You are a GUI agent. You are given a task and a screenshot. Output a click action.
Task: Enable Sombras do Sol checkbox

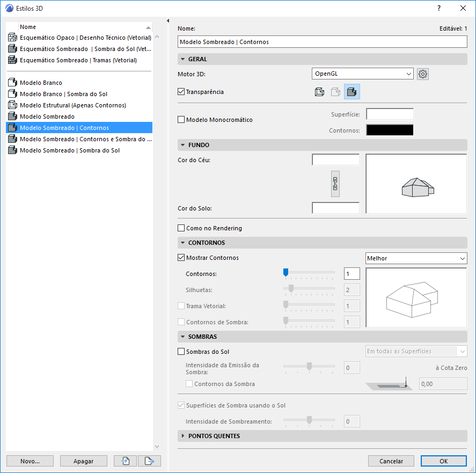(x=181, y=352)
